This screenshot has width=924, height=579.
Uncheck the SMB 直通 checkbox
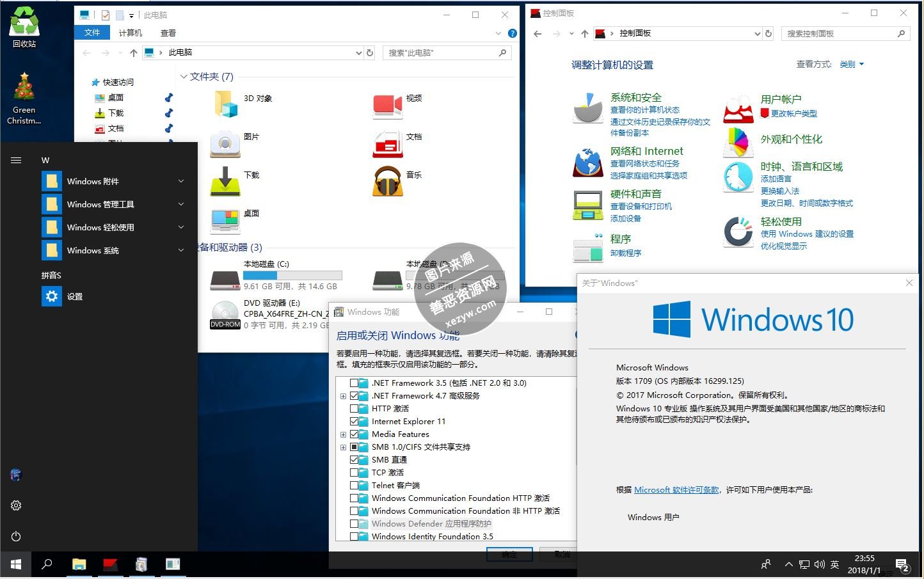pos(354,459)
